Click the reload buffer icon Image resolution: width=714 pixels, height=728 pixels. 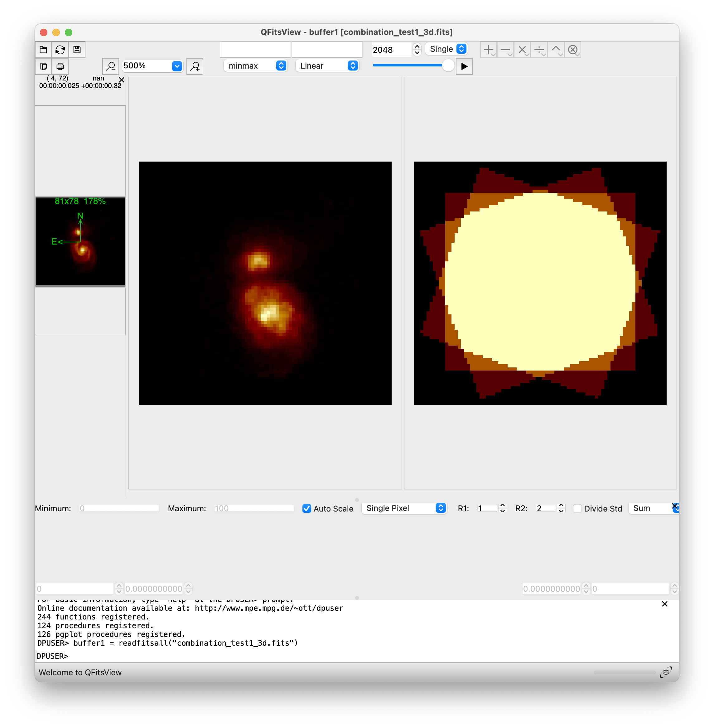pyautogui.click(x=60, y=50)
